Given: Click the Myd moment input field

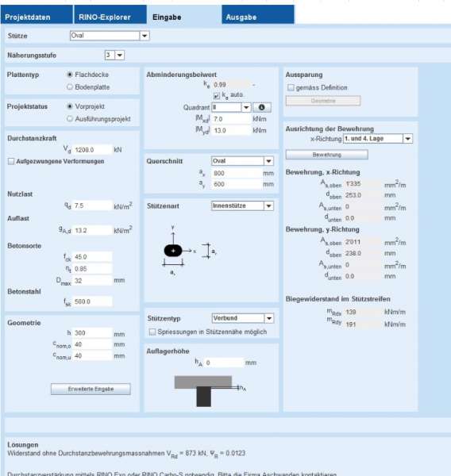Looking at the screenshot, I should click(231, 131).
